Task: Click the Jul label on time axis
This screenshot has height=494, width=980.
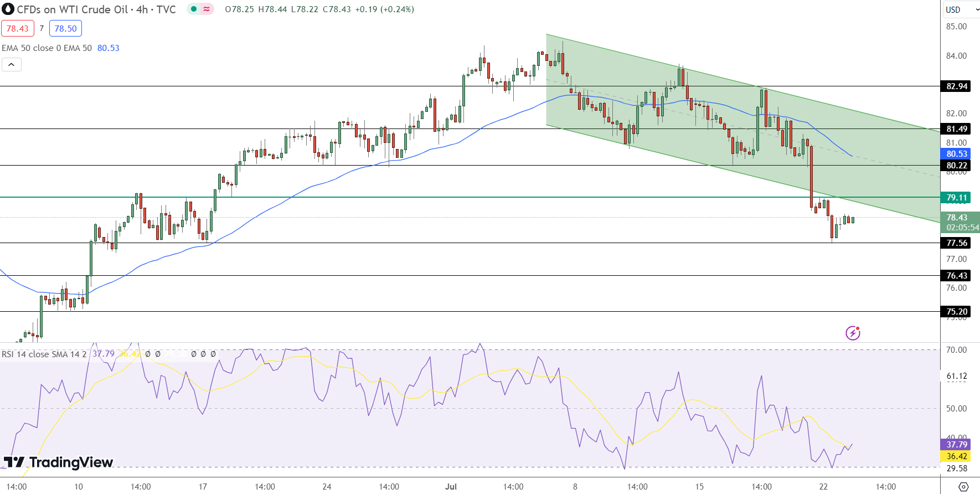Action: tap(451, 487)
